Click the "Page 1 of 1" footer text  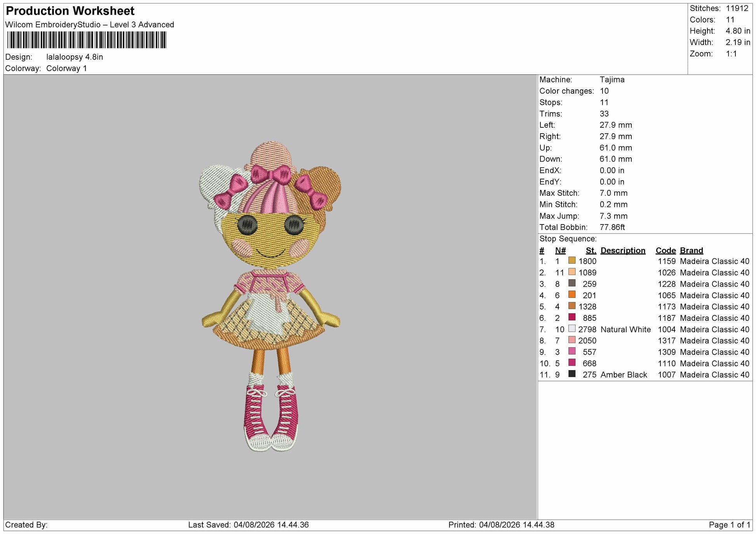click(729, 525)
